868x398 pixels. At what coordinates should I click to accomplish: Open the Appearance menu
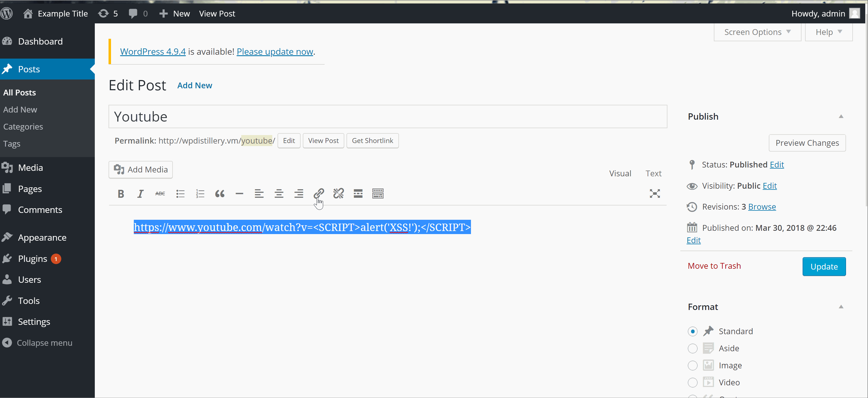pyautogui.click(x=47, y=237)
